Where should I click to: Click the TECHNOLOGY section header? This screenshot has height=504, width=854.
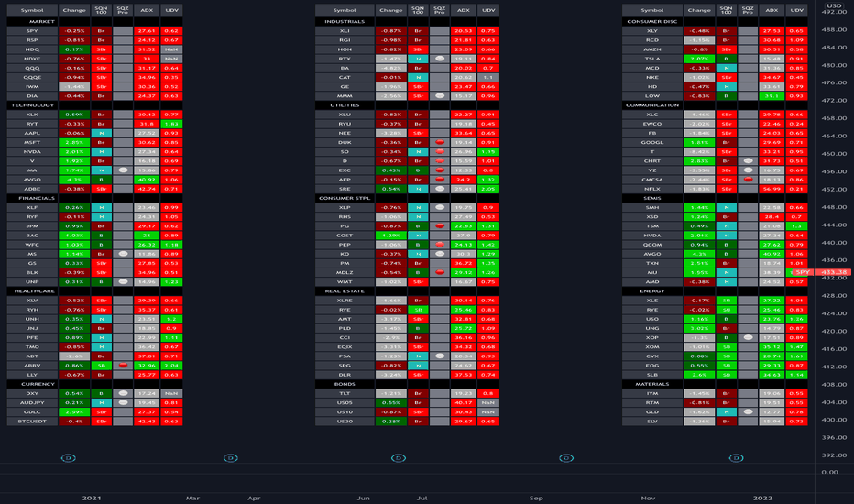click(32, 105)
